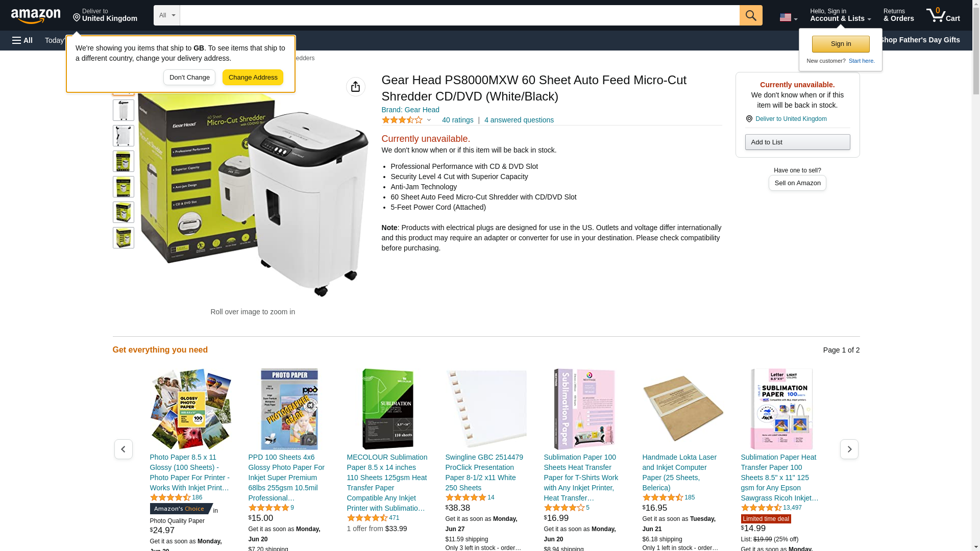This screenshot has height=551, width=980.
Task: Open Account & Lists dropdown
Action: coord(840,15)
